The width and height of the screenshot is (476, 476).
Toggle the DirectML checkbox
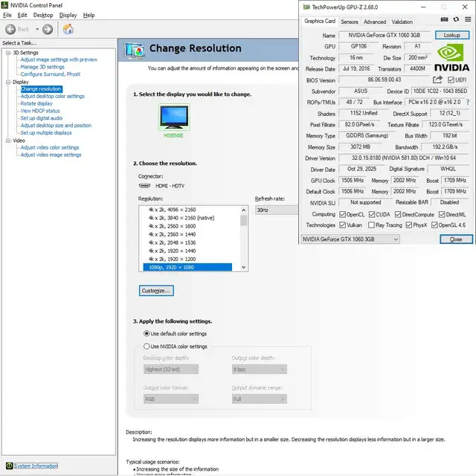[442, 215]
